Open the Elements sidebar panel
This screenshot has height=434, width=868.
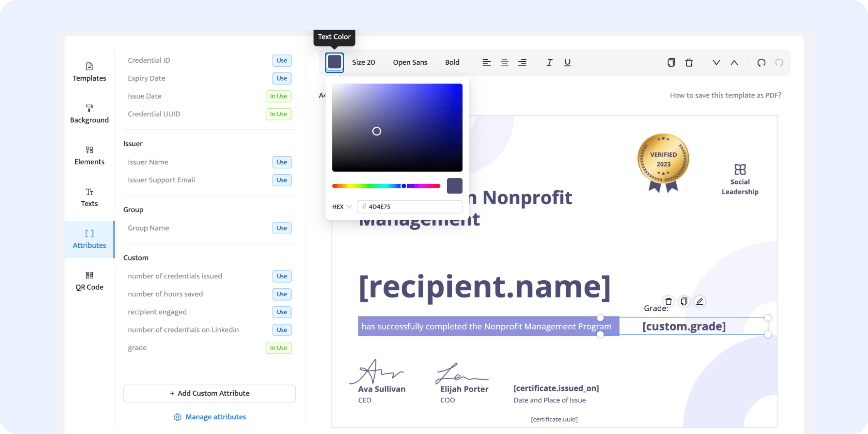[89, 156]
